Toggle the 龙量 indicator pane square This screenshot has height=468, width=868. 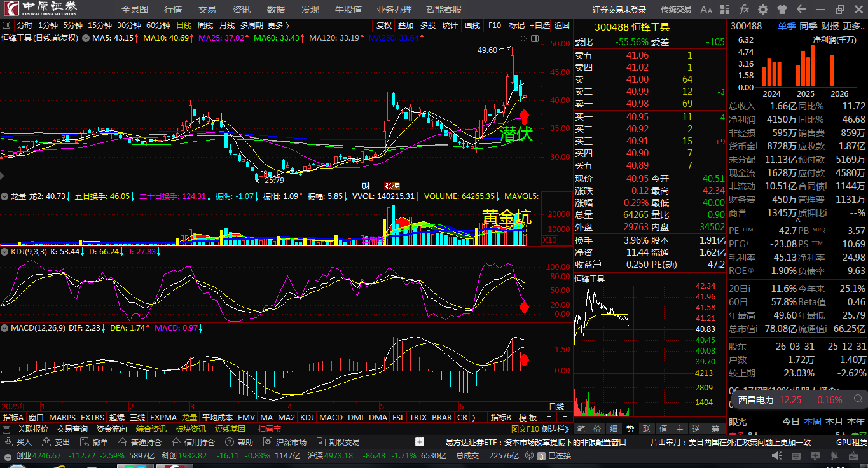[5, 196]
